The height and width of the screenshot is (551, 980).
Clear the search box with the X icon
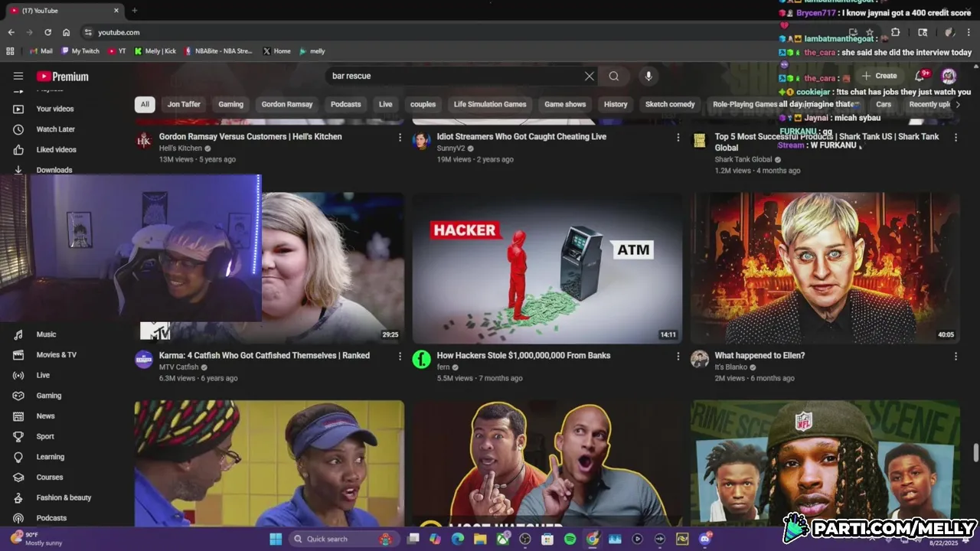590,76
